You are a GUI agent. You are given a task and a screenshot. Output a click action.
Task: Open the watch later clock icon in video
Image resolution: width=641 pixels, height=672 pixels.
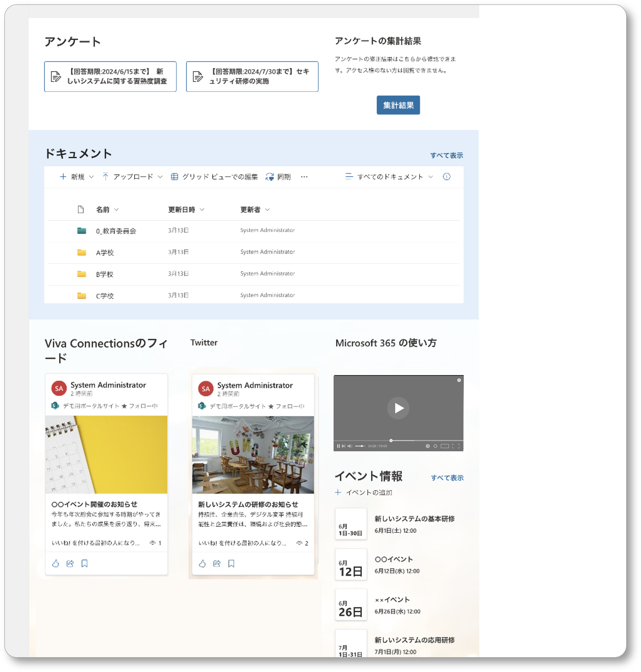[x=428, y=446]
